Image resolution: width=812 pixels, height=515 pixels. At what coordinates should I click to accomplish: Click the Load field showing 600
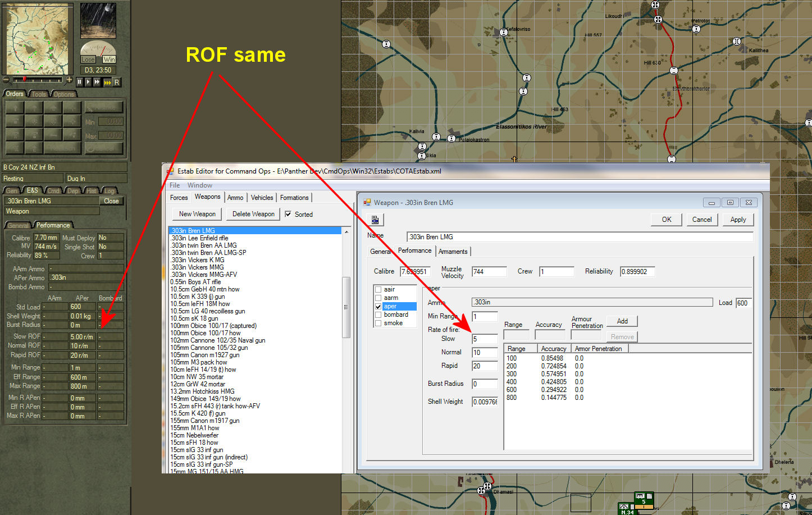pyautogui.click(x=743, y=303)
